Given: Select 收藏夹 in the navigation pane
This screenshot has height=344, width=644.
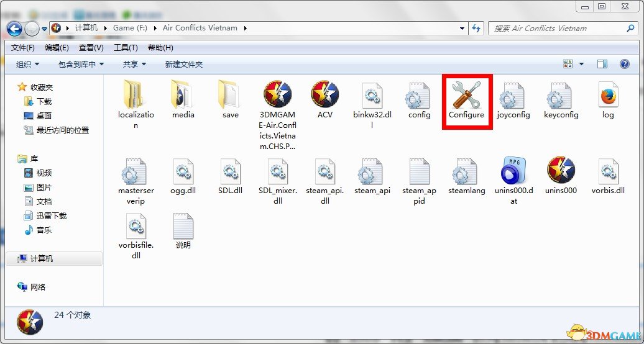Looking at the screenshot, I should tap(42, 88).
